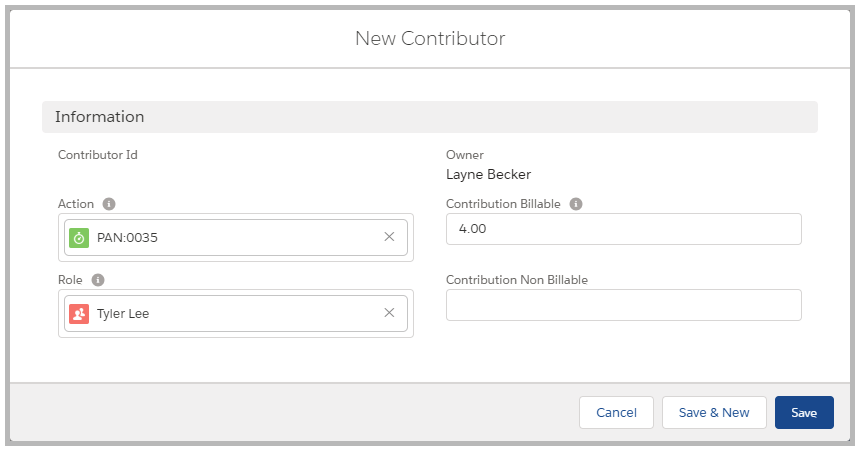Click the Contributor Id label
Screen dimensions: 862x451
[98, 155]
